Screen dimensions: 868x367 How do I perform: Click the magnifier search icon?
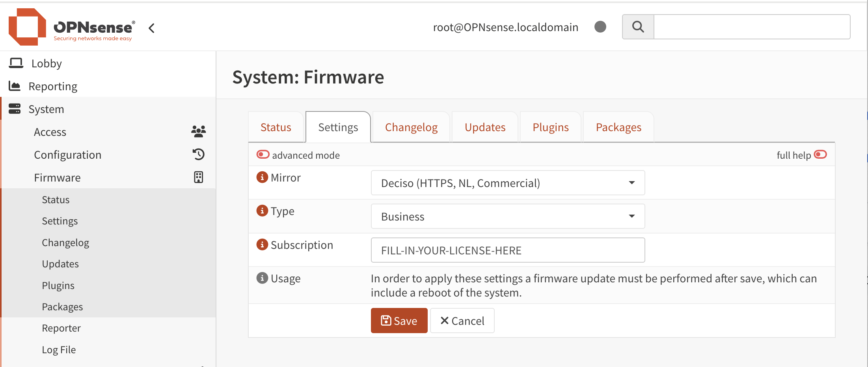click(638, 27)
